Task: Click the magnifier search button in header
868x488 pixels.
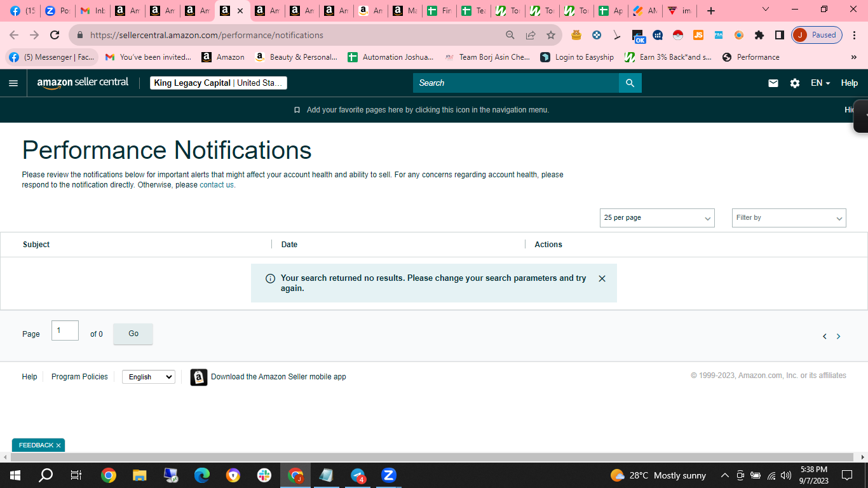Action: [x=630, y=83]
